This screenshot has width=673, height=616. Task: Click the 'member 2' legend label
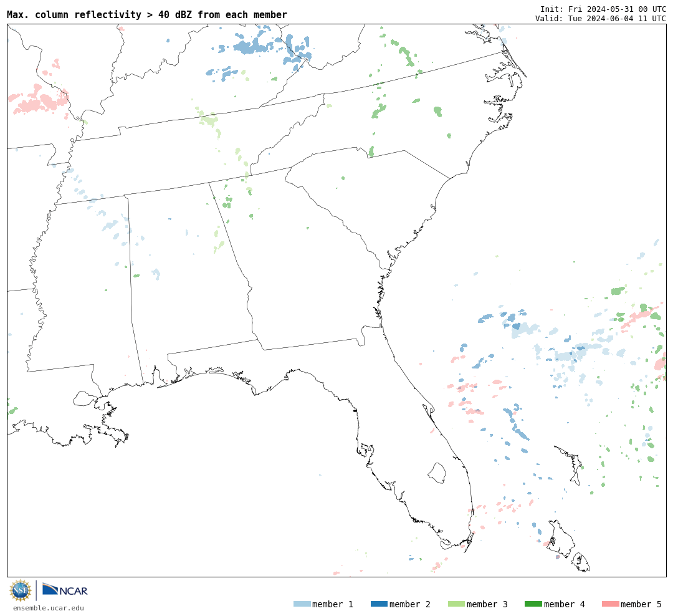410,604
